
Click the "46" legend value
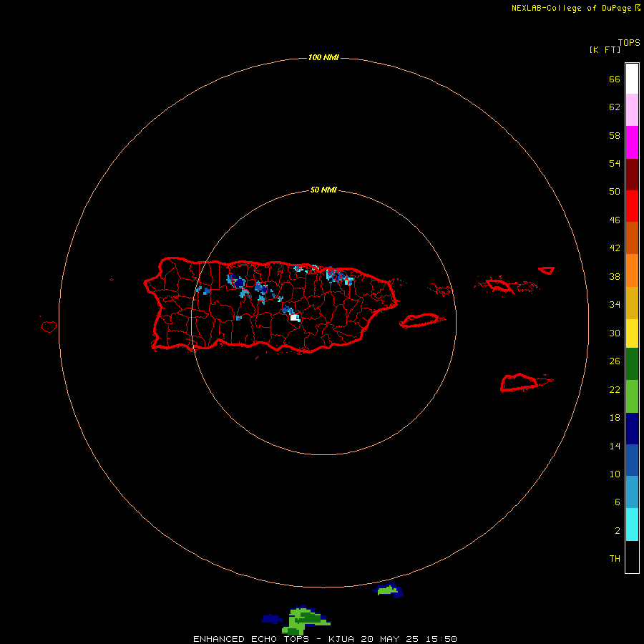615,220
